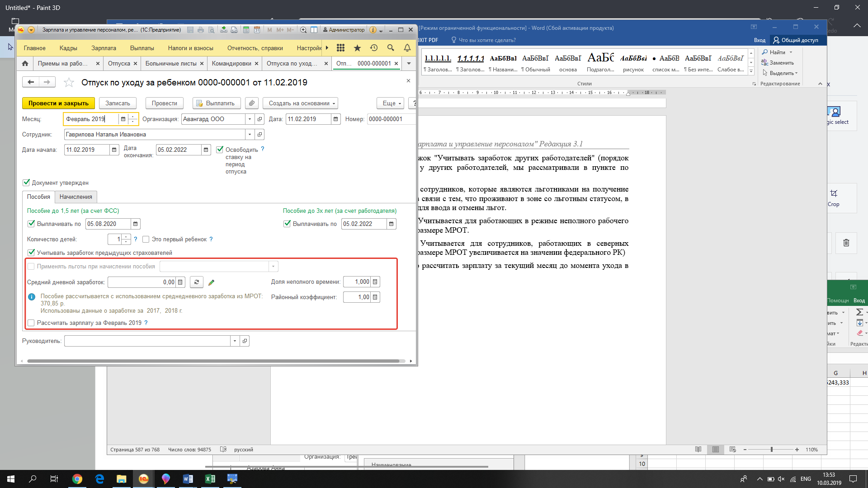This screenshot has height=488, width=868.
Task: Click the paperclip attachments button
Action: (252, 103)
